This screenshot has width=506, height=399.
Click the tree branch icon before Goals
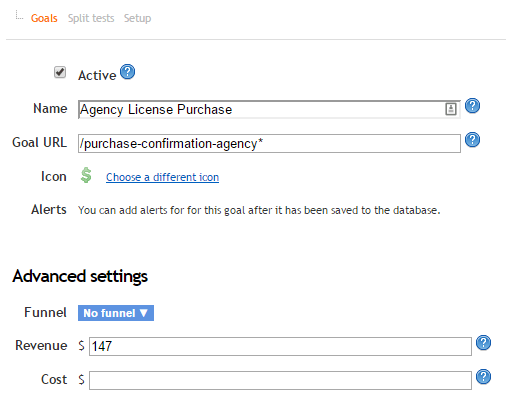click(x=19, y=15)
